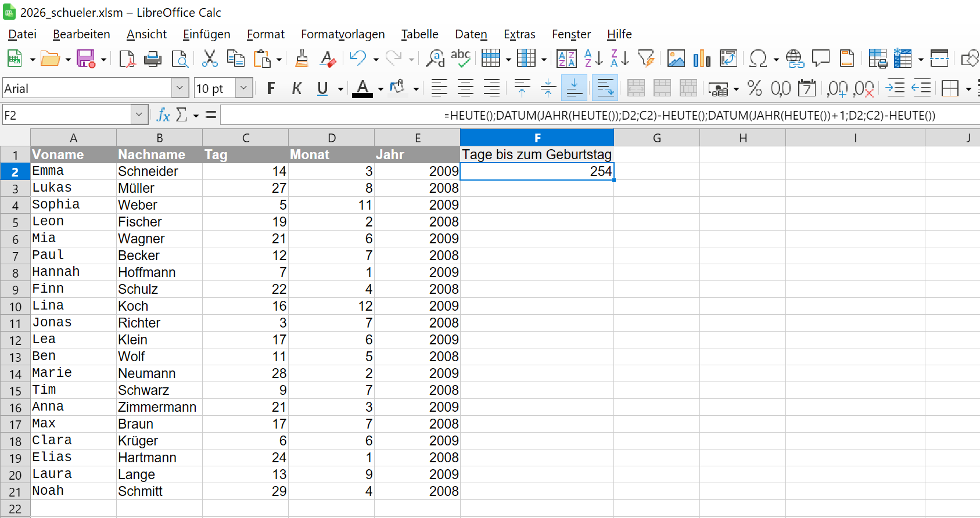Format as percent using % icon
Image resolution: width=980 pixels, height=518 pixels.
click(x=755, y=88)
